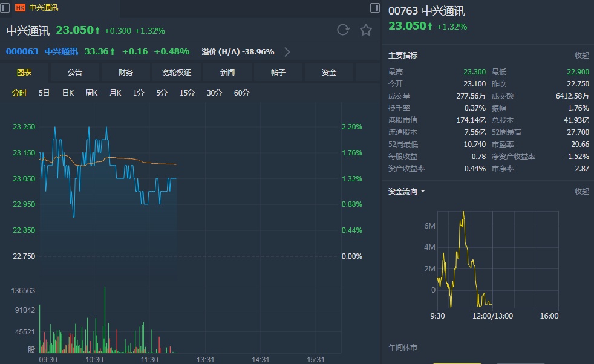This screenshot has height=364, width=594.
Task: Switch chart to 60分 interval
Action: 241,93
